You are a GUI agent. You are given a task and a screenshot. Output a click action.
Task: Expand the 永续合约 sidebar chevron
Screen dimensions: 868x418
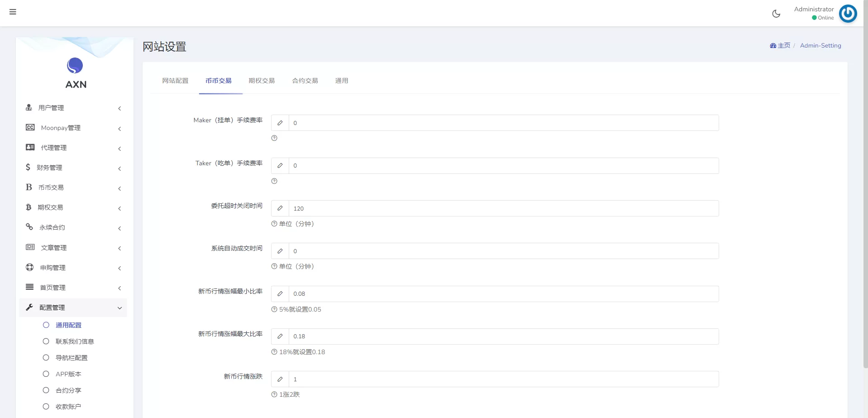coord(119,228)
